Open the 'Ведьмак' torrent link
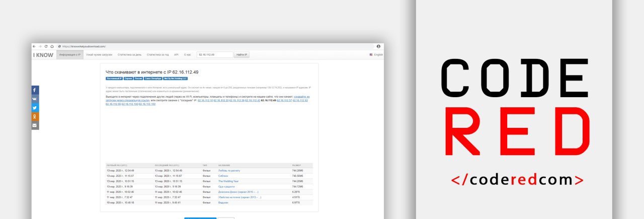The width and height of the screenshot is (644, 219). pyautogui.click(x=223, y=202)
